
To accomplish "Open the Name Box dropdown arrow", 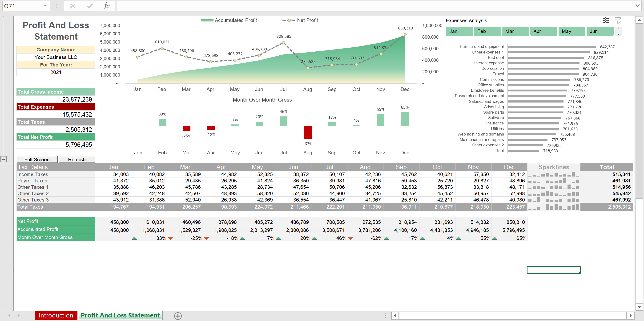I will [x=45, y=6].
